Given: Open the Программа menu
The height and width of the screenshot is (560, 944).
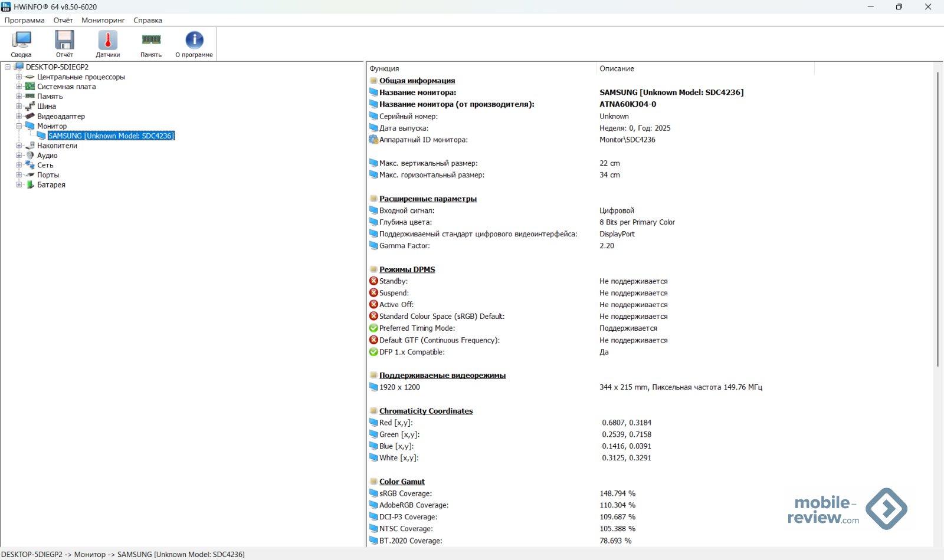Looking at the screenshot, I should (25, 20).
